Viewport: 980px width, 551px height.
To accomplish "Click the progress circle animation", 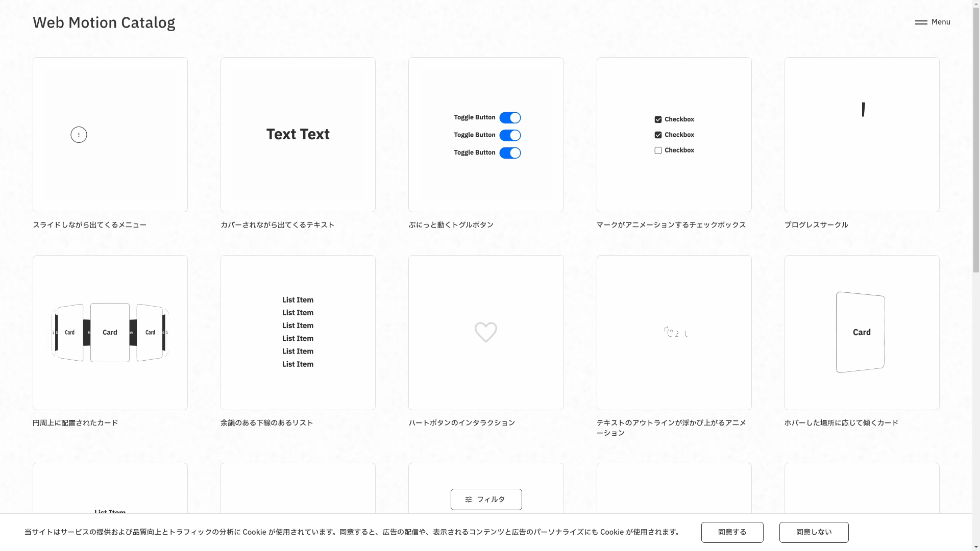I will coord(863,110).
